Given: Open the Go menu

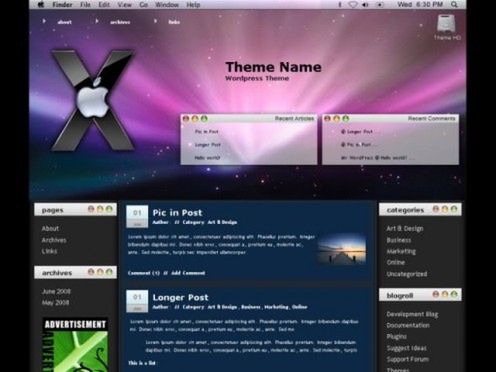Looking at the screenshot, I should (x=144, y=5).
